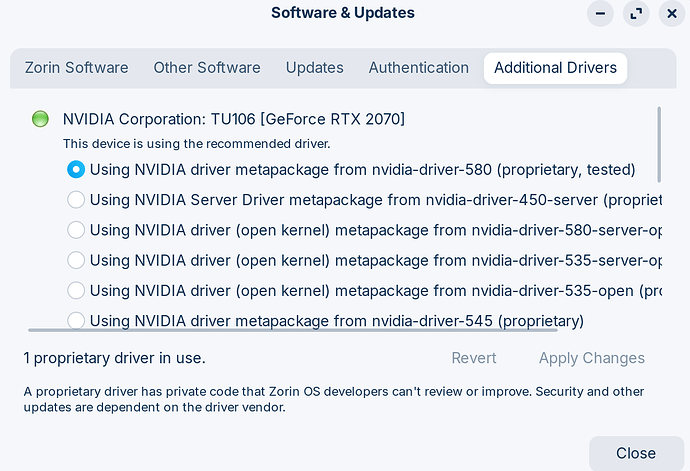This screenshot has width=690, height=471.
Task: Go to the Updates tab
Action: tap(314, 68)
